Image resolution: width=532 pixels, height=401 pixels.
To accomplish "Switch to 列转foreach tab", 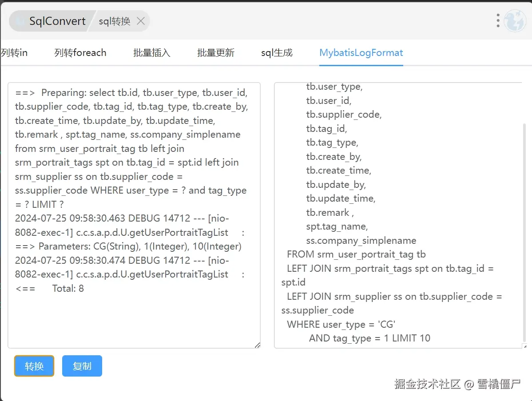I will pos(80,52).
